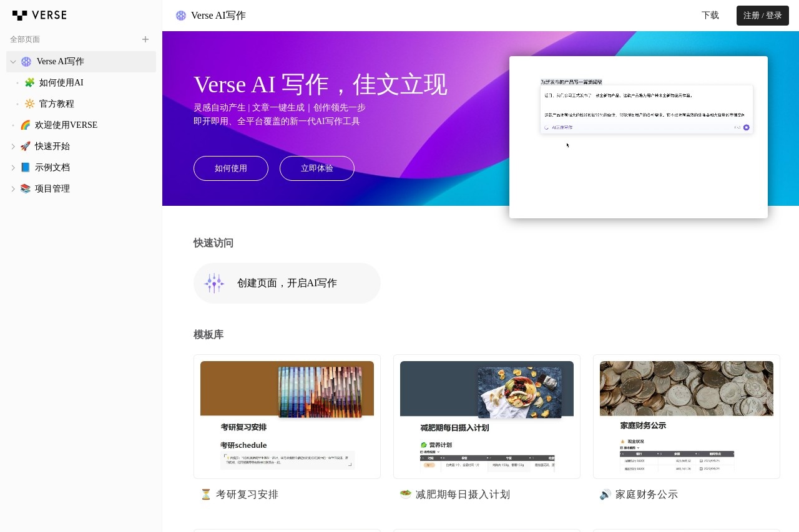The image size is (799, 532).
Task: Open the 家庭财务公示 template thumbnail
Action: pyautogui.click(x=687, y=417)
